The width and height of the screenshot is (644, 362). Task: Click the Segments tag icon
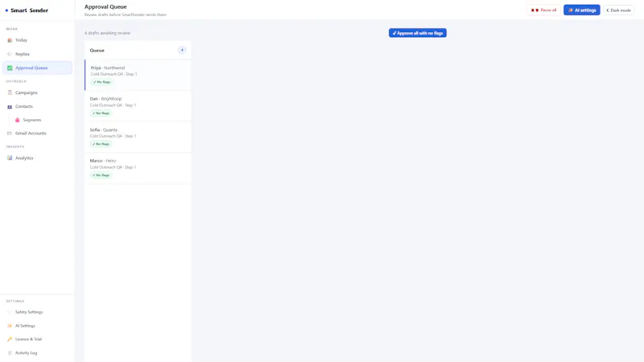click(x=17, y=120)
